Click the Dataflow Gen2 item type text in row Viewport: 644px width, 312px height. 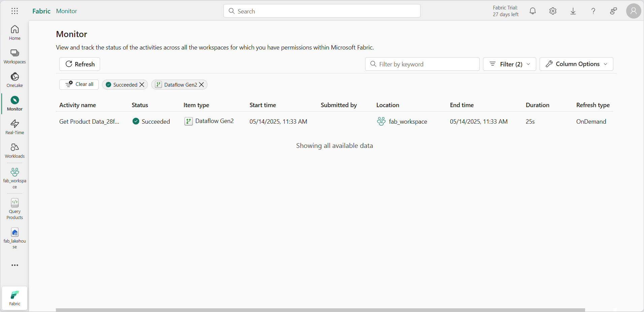point(214,121)
